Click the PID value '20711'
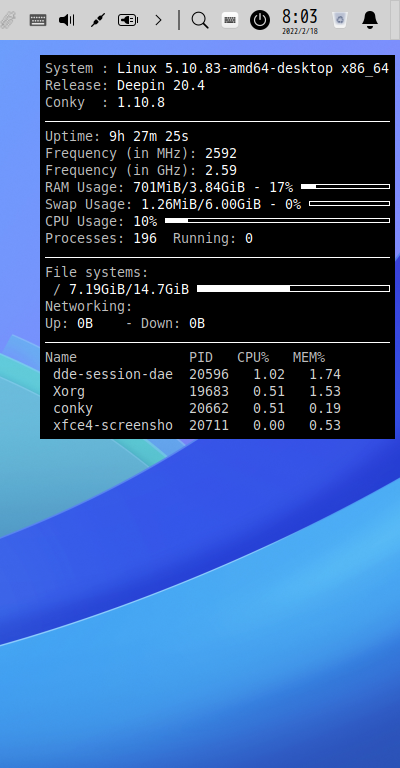 click(209, 426)
